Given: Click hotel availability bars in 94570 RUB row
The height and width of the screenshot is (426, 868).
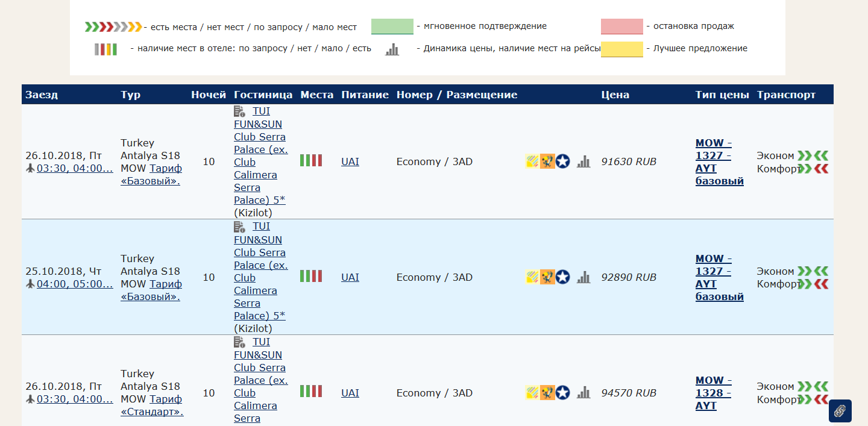Looking at the screenshot, I should tap(311, 392).
